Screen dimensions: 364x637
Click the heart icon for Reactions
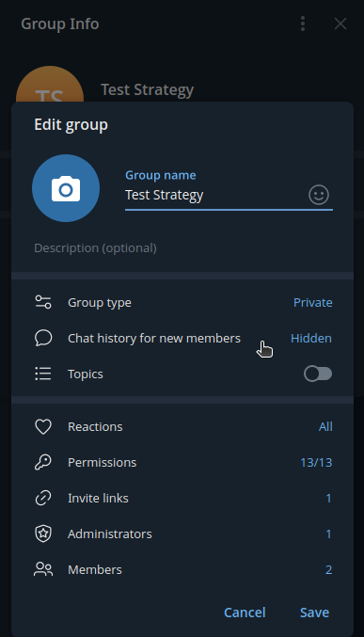click(x=43, y=426)
